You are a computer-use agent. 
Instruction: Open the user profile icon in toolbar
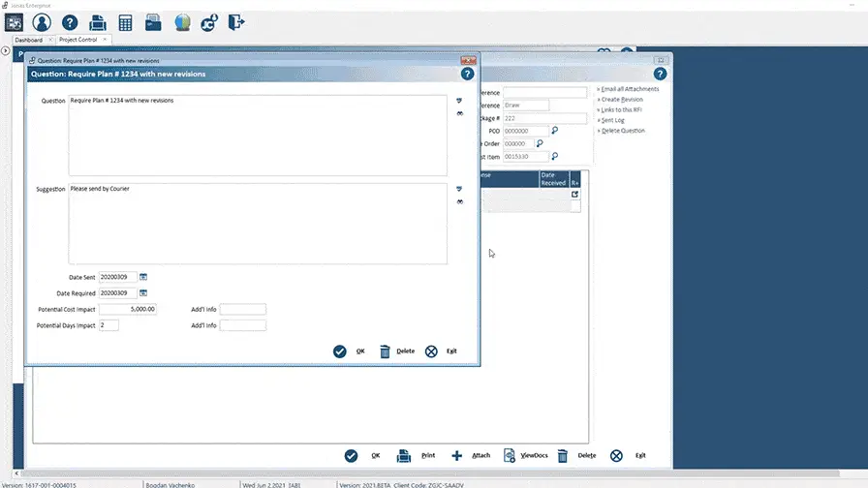click(x=42, y=22)
